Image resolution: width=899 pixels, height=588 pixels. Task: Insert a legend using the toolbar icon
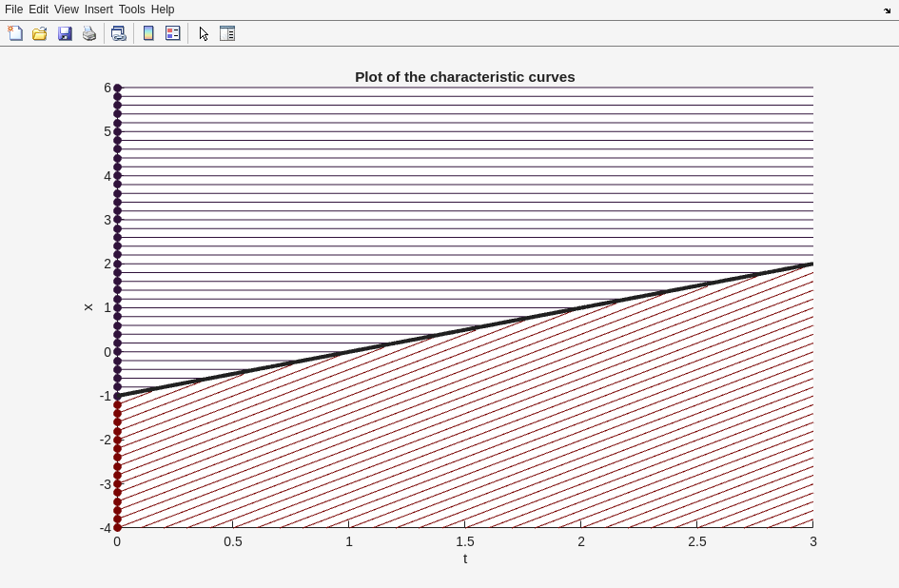(173, 33)
